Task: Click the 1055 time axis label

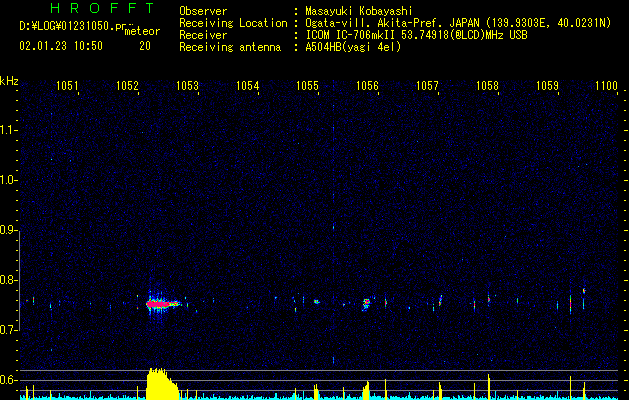Action: pos(307,85)
